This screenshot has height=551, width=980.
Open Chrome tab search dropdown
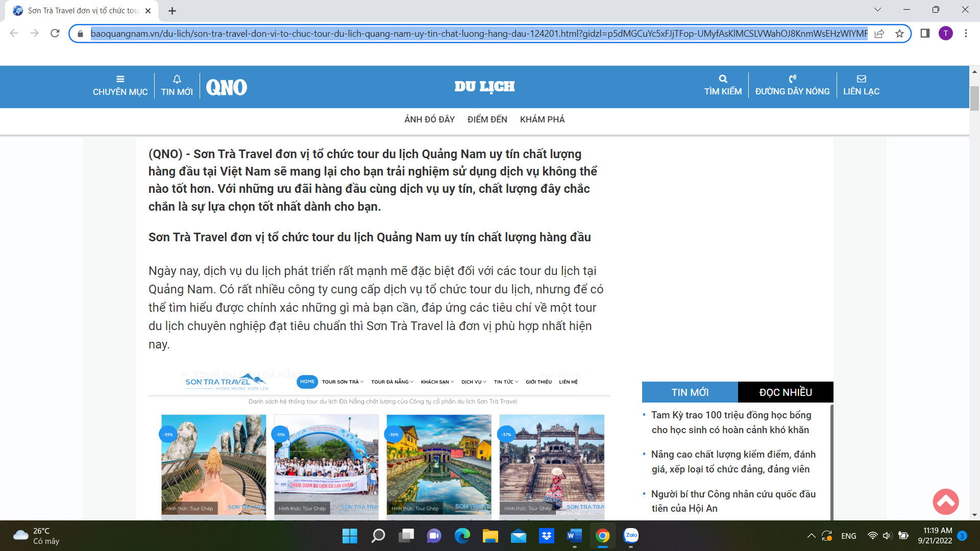click(x=877, y=10)
